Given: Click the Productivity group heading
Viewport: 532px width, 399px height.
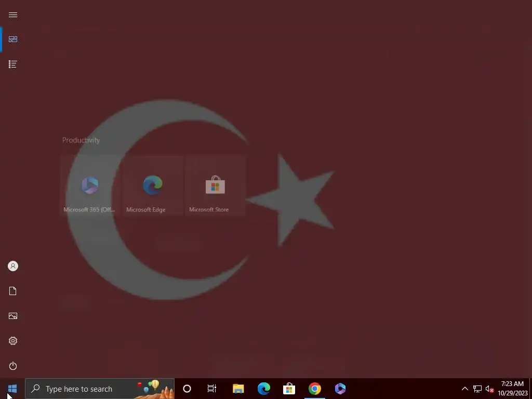Looking at the screenshot, I should [81, 140].
